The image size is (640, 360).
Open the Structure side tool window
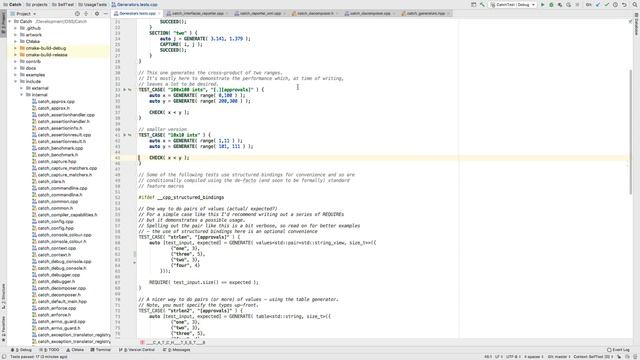pyautogui.click(x=3, y=296)
